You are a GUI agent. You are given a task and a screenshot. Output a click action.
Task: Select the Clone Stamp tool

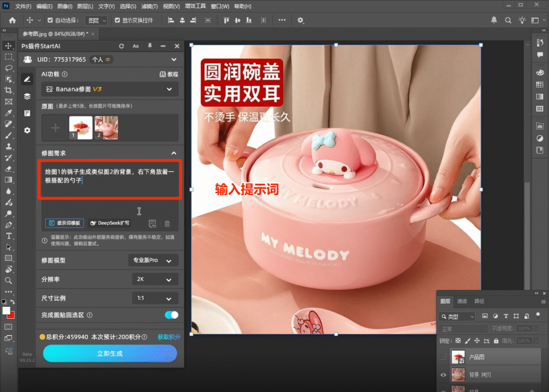(9, 147)
